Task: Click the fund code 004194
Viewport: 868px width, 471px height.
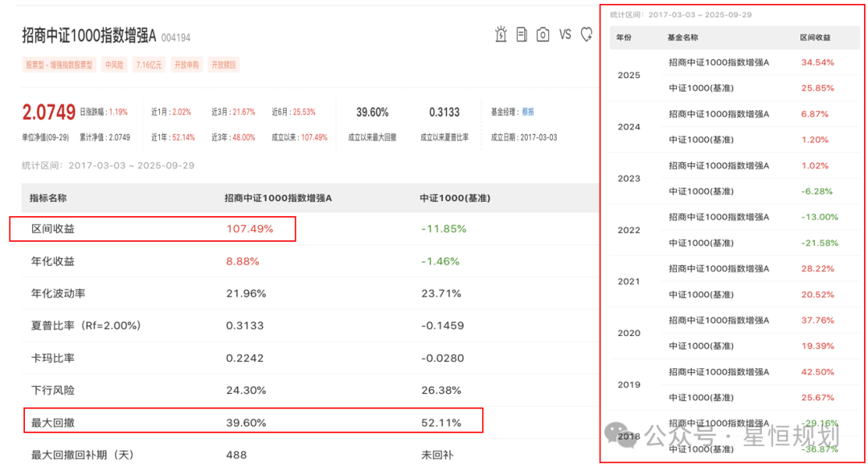Action: click(x=175, y=38)
